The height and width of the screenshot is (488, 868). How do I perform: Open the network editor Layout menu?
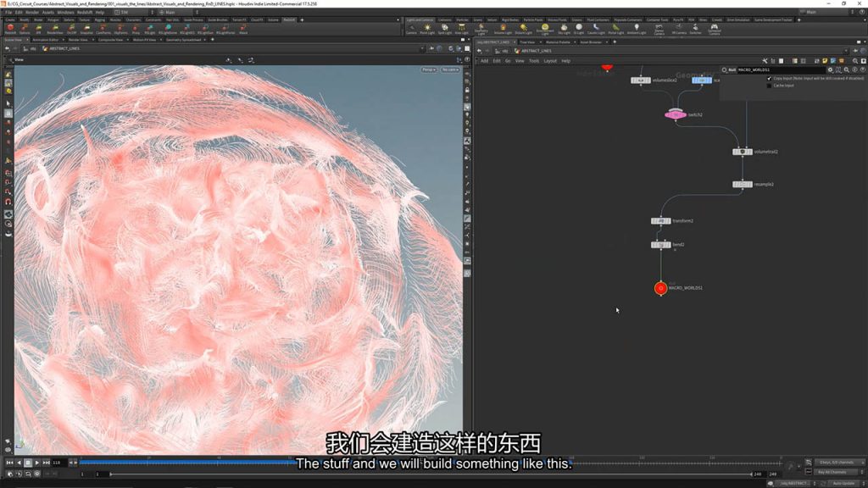549,61
